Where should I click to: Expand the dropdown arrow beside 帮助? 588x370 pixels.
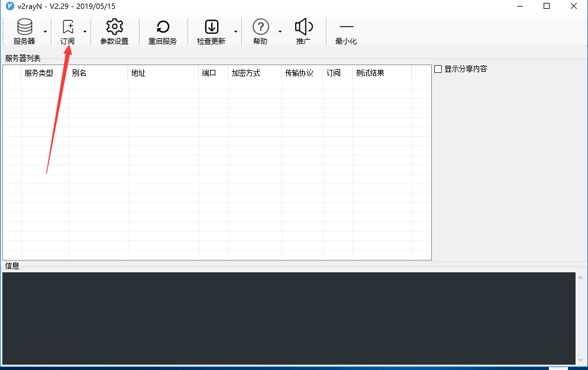tap(280, 31)
